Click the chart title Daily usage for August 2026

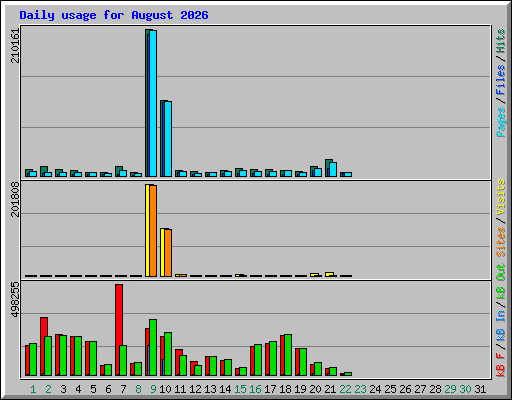pos(114,15)
